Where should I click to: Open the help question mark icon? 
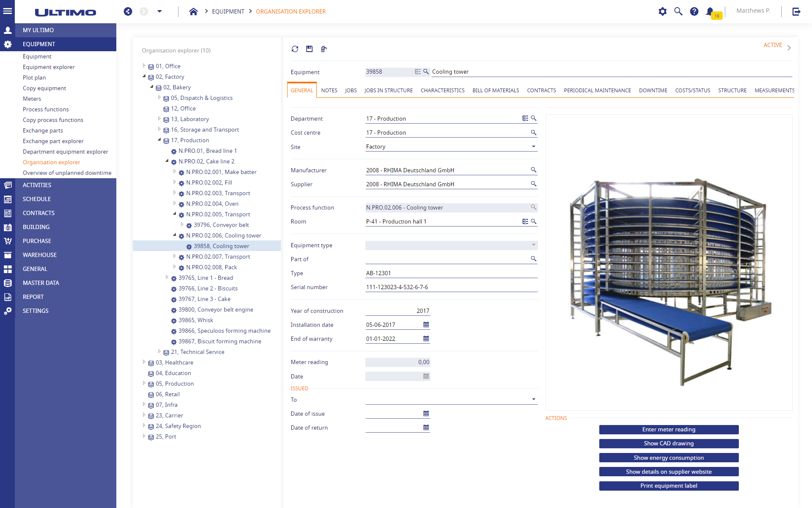click(x=694, y=11)
